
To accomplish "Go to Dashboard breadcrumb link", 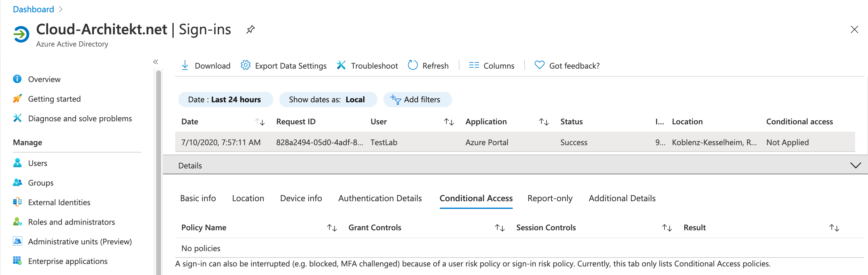I will click(x=33, y=9).
